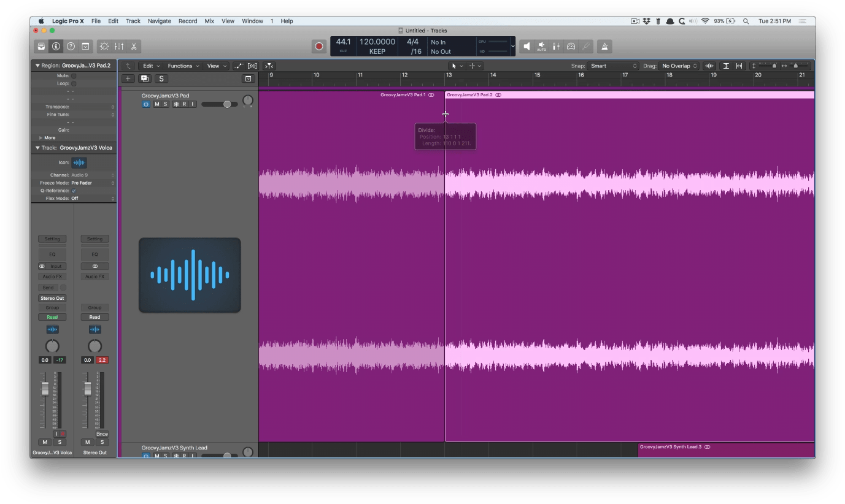This screenshot has height=504, width=845.
Task: Click the vertical auto zoom button
Action: click(726, 66)
